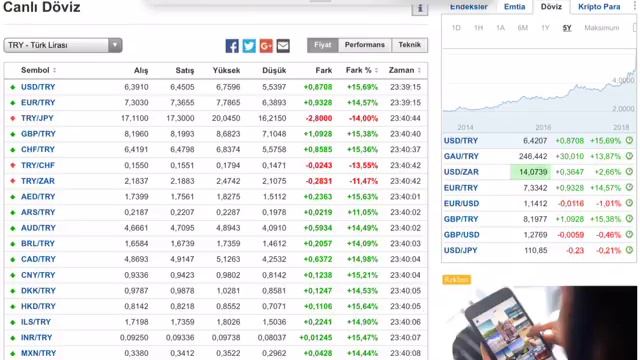Set chart range to 1D

456,28
